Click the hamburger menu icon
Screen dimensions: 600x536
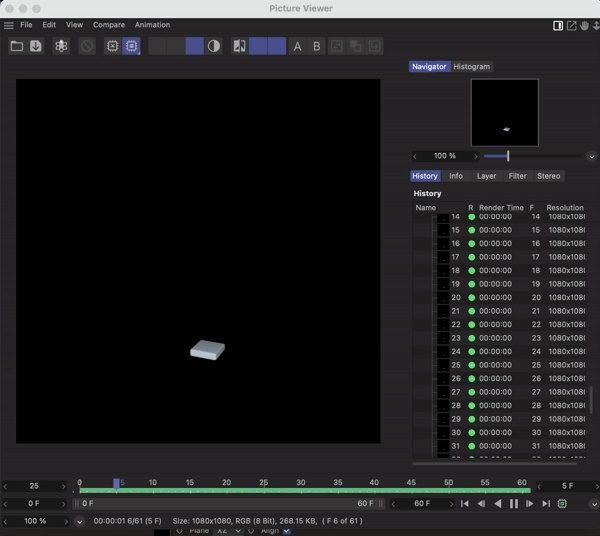click(x=9, y=25)
